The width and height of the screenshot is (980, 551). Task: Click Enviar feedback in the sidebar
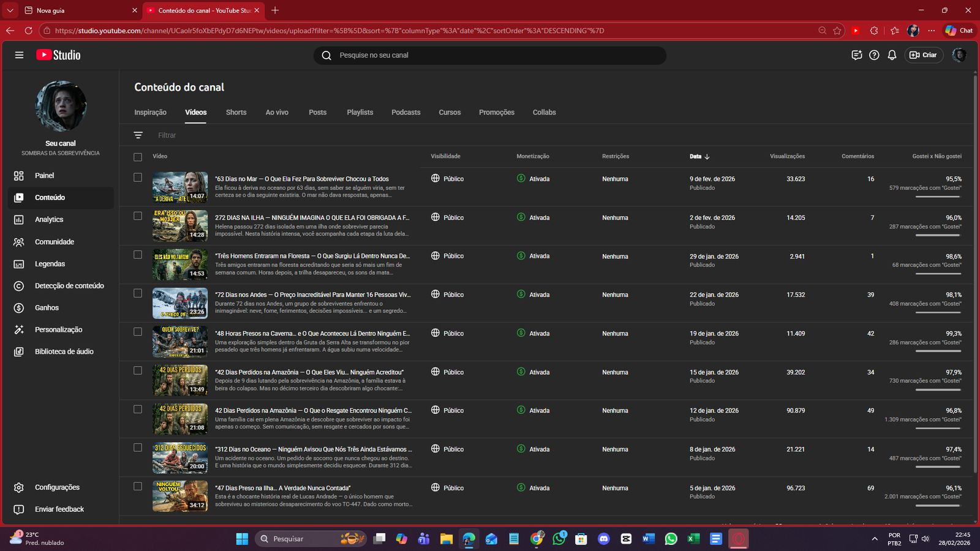point(59,509)
